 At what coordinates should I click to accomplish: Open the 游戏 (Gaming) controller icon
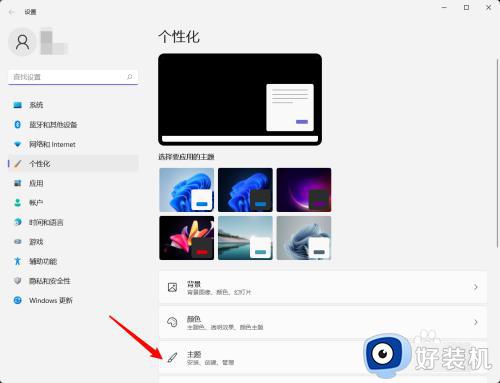tap(17, 242)
